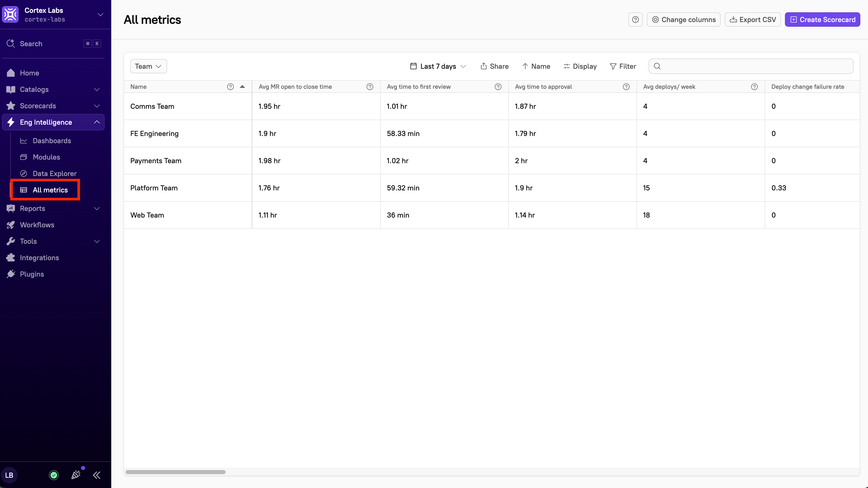
Task: Click the magnifier icon in the table search box
Action: 657,66
